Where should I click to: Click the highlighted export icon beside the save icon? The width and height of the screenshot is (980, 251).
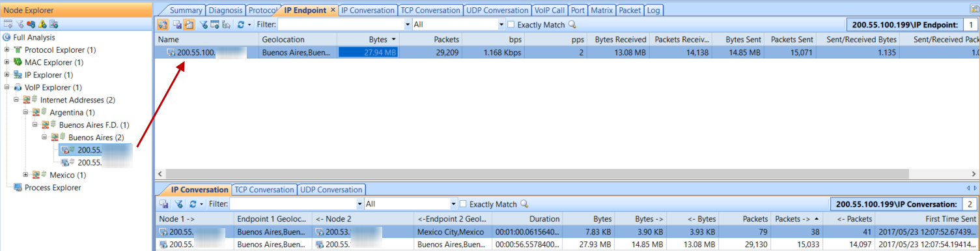tap(189, 24)
